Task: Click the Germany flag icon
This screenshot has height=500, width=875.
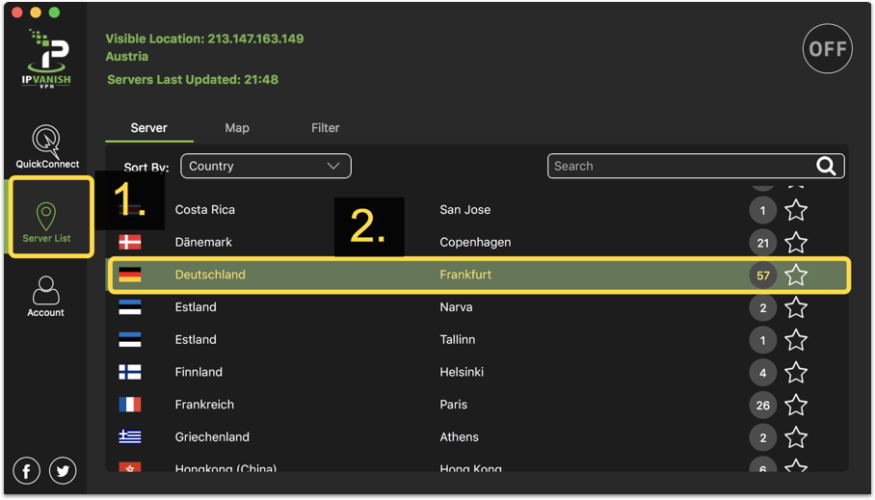Action: click(x=130, y=275)
